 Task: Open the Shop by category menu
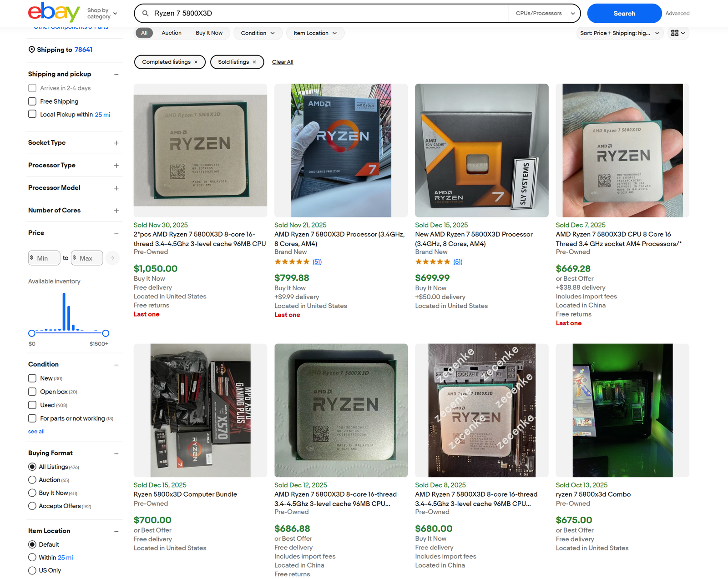pos(101,13)
